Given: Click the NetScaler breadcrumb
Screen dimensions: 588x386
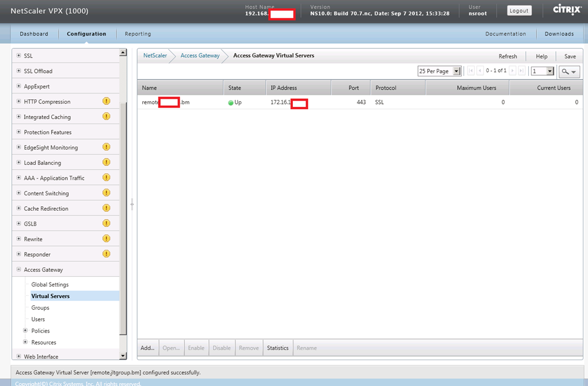Looking at the screenshot, I should pyautogui.click(x=155, y=56).
